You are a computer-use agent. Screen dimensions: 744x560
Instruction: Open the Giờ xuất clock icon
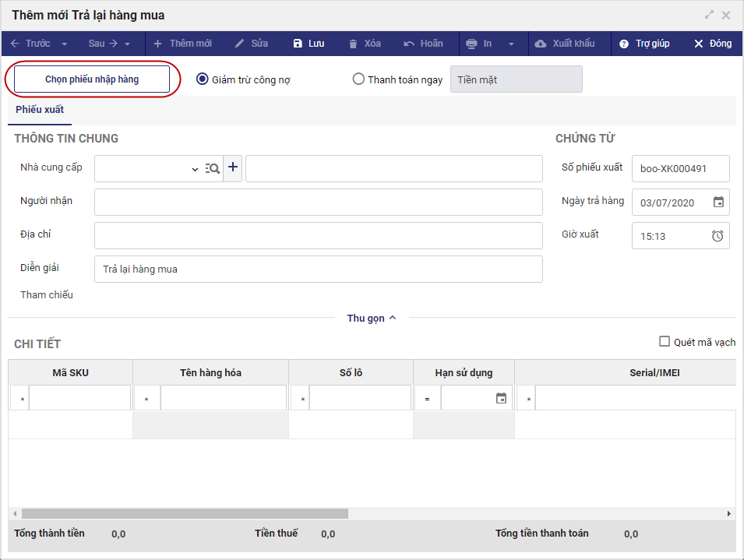click(x=718, y=236)
